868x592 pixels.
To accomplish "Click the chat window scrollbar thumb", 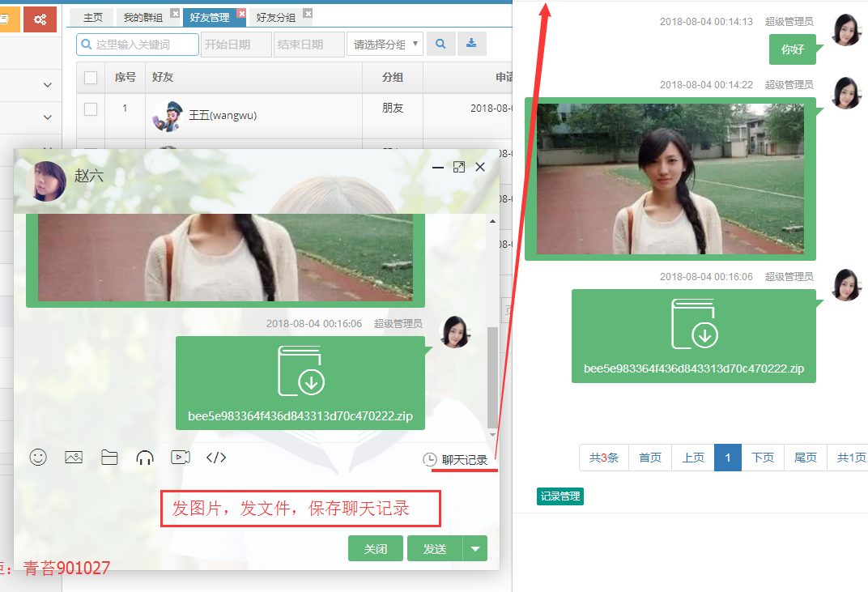I will (492, 377).
